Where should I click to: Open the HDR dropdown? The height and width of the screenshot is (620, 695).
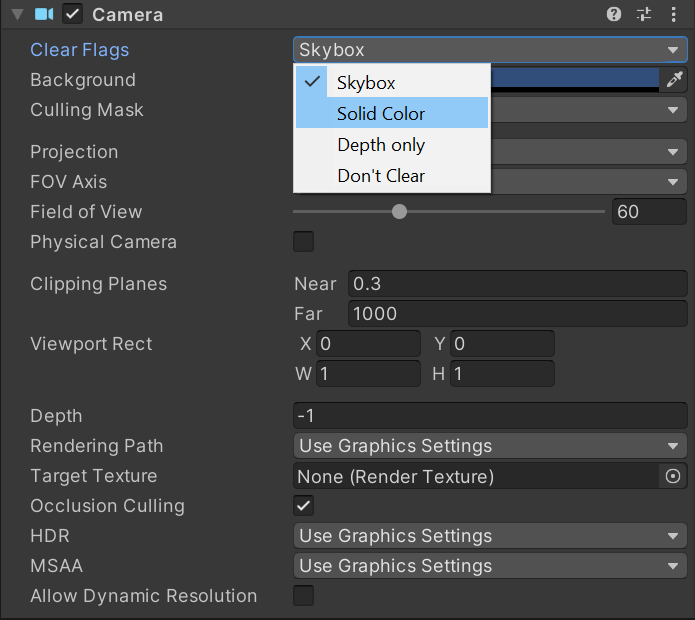click(x=490, y=536)
